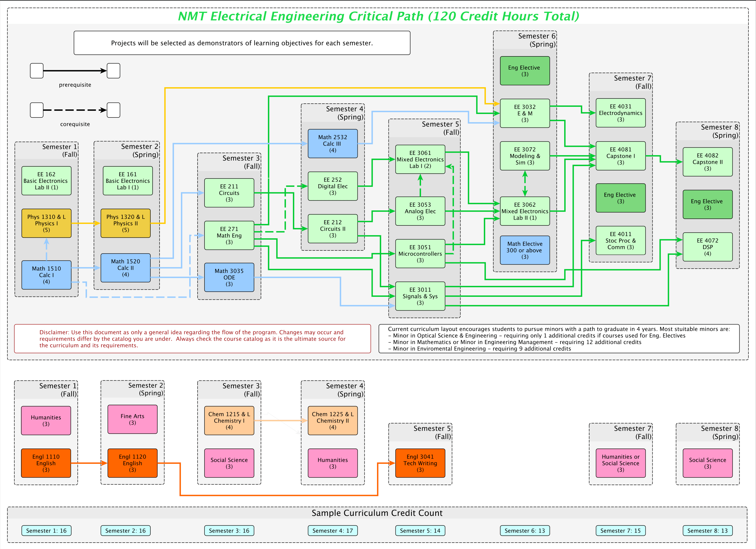Click the Semester 1: 16 credit count
Image resolution: width=756 pixels, height=549 pixels.
pos(46,531)
